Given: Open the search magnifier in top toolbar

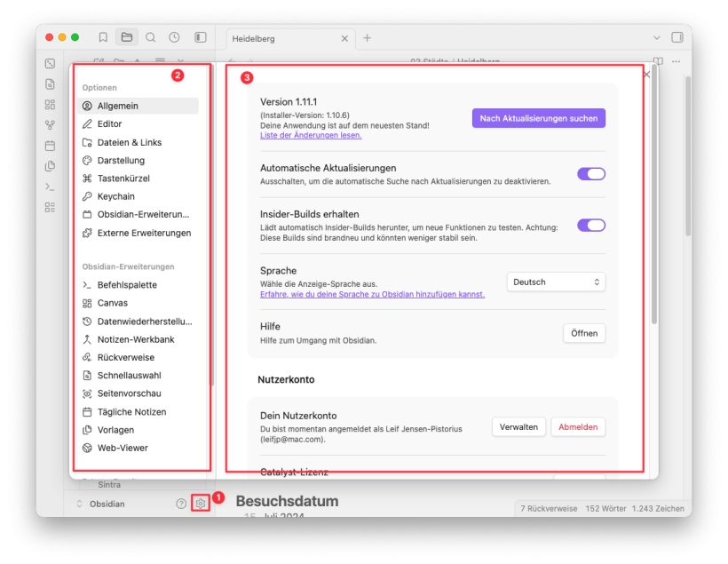Looking at the screenshot, I should 151,37.
